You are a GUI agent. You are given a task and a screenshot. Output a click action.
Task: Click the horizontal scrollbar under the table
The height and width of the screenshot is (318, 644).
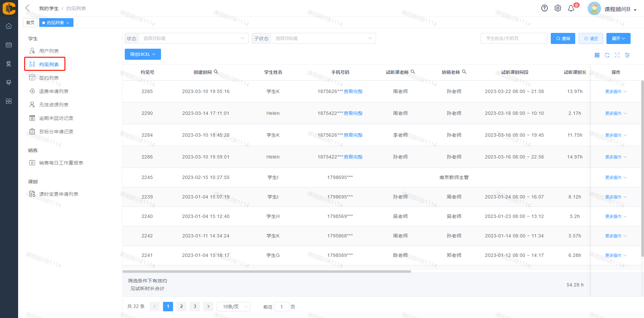[x=267, y=271]
